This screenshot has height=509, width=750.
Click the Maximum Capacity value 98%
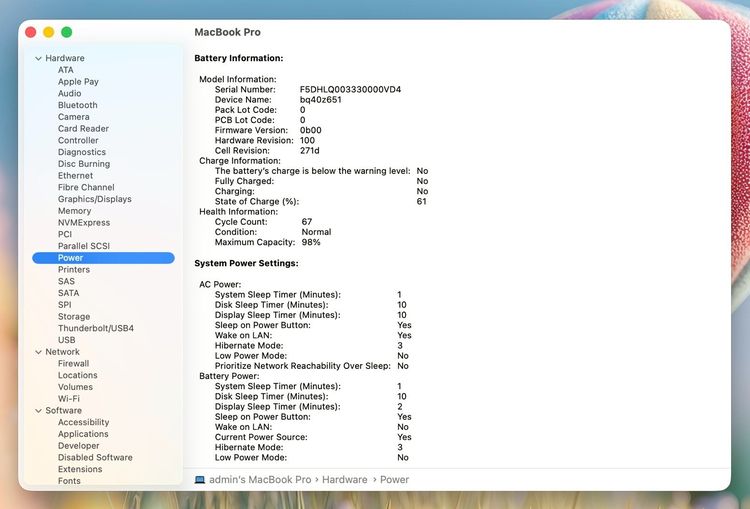(311, 243)
